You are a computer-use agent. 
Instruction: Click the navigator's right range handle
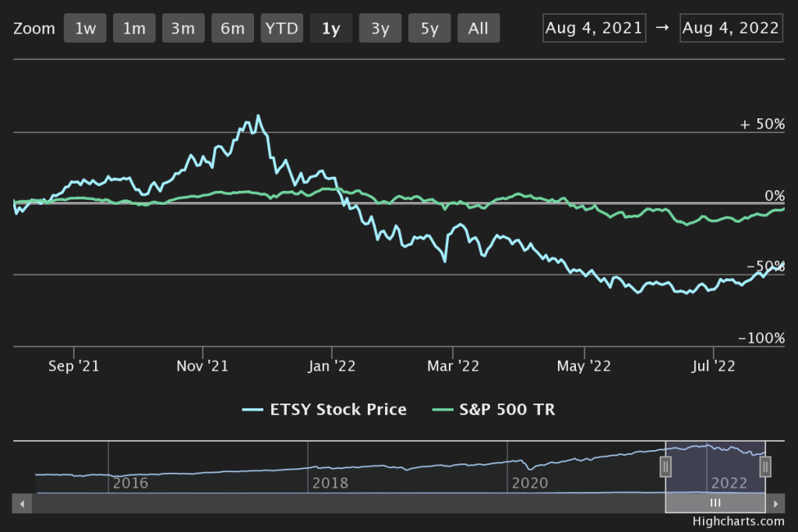click(765, 466)
